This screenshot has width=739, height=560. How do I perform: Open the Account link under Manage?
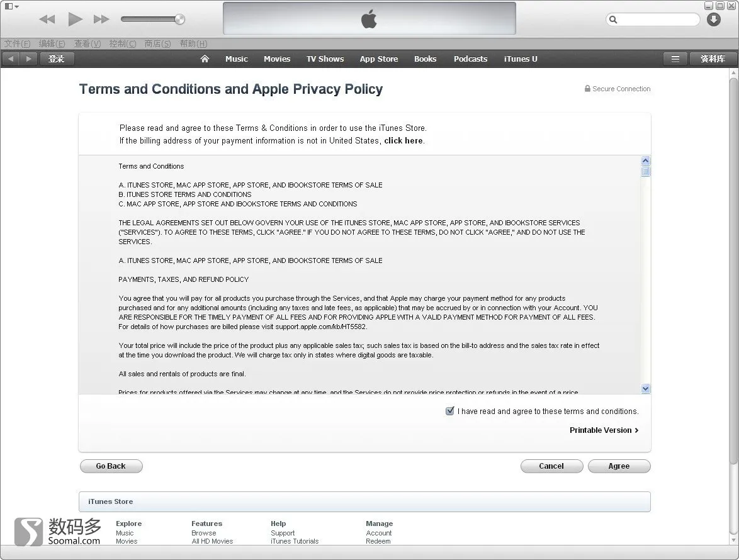click(x=378, y=533)
